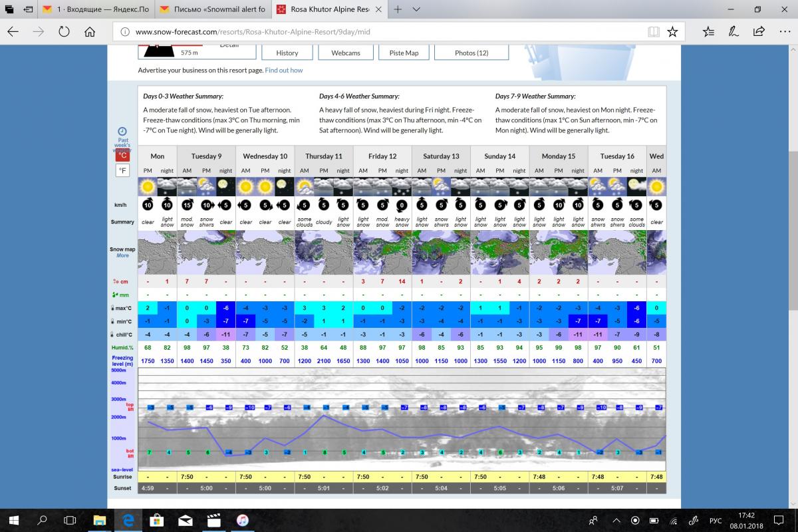Image resolution: width=798 pixels, height=532 pixels.
Task: Open the Mail app on the taskbar
Action: (x=186, y=519)
